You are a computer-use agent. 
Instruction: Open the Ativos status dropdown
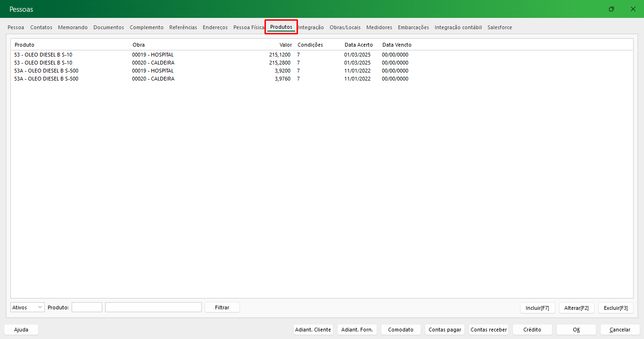point(27,307)
